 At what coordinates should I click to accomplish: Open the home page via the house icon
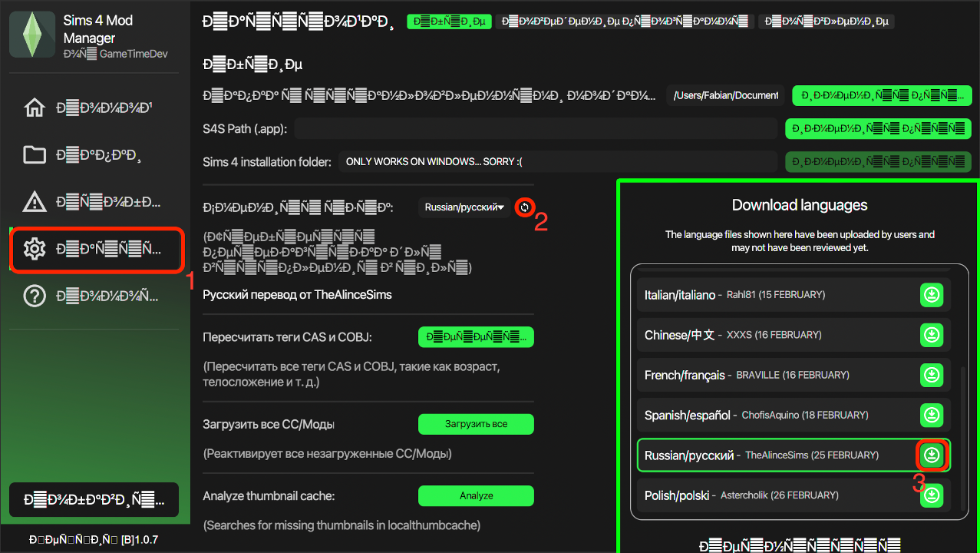[x=34, y=108]
